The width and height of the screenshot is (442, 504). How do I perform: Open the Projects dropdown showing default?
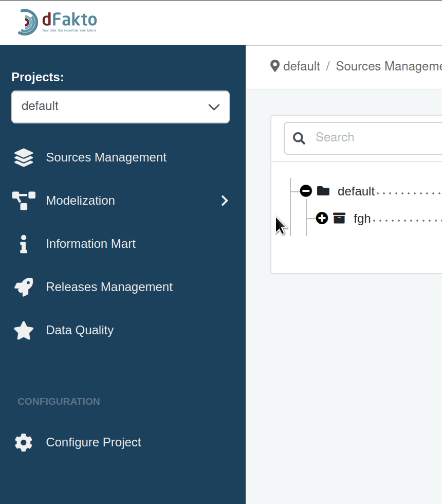click(x=120, y=107)
